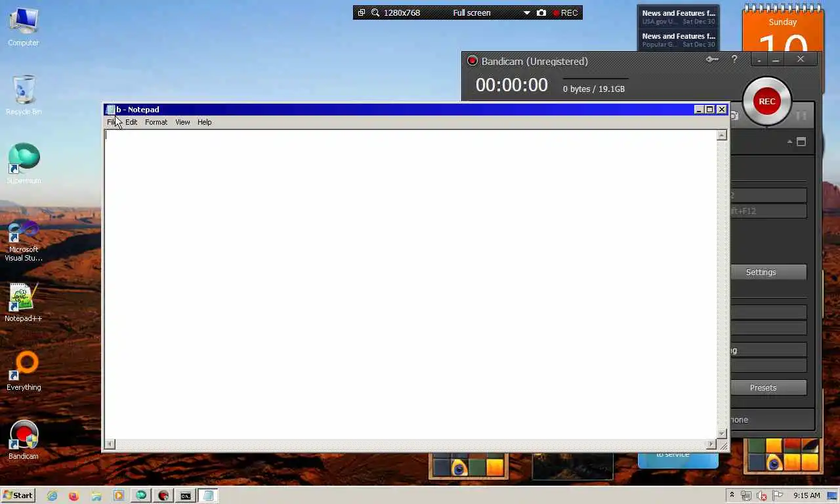Click the Action Center flag tray icon
Image resolution: width=840 pixels, height=504 pixels.
[x=778, y=495]
